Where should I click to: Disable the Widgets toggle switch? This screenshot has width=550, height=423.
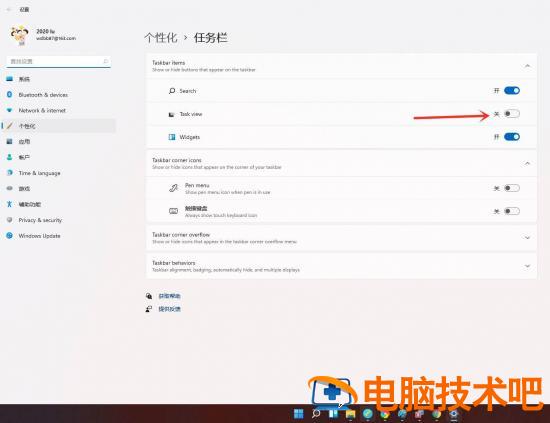(512, 137)
